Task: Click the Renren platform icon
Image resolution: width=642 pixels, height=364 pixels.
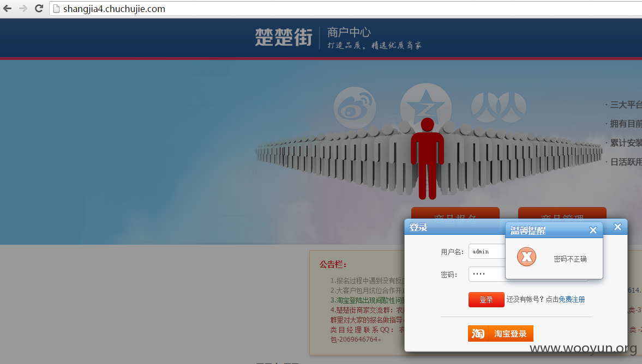Action: (499, 107)
